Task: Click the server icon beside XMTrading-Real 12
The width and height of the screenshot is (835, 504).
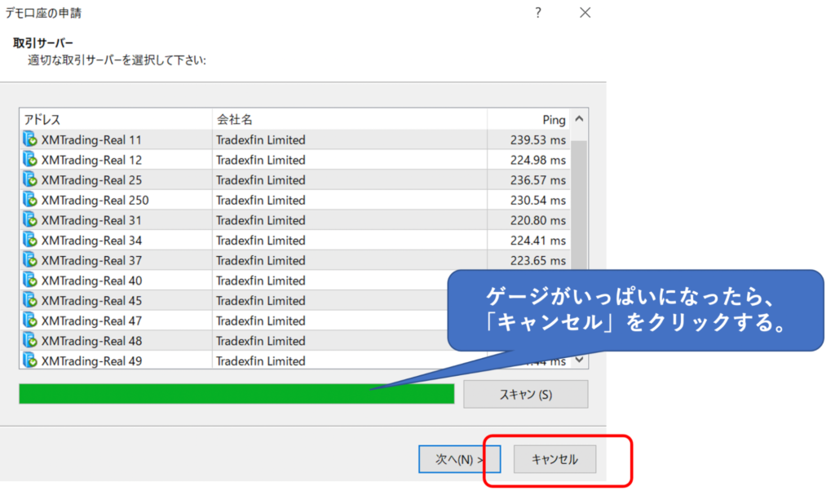Action: pos(30,160)
